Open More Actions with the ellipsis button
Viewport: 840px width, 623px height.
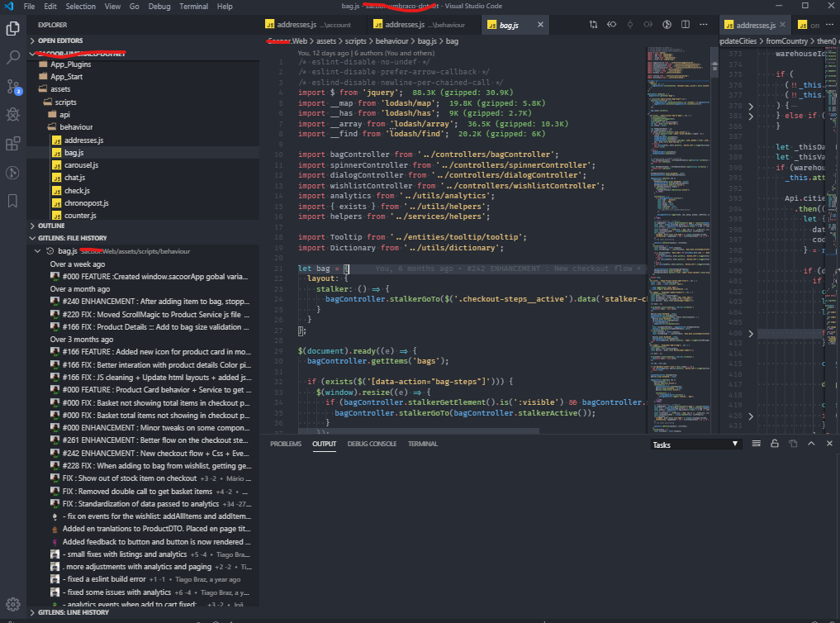coord(704,23)
